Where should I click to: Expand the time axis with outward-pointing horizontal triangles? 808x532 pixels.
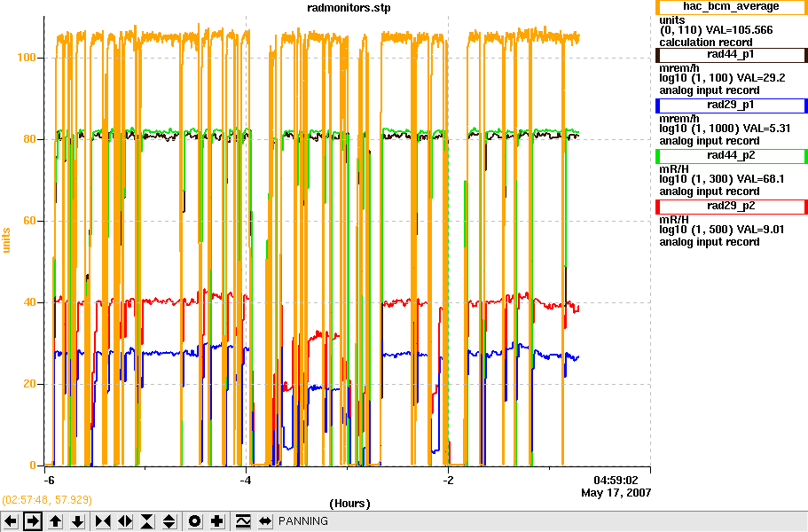(125, 521)
